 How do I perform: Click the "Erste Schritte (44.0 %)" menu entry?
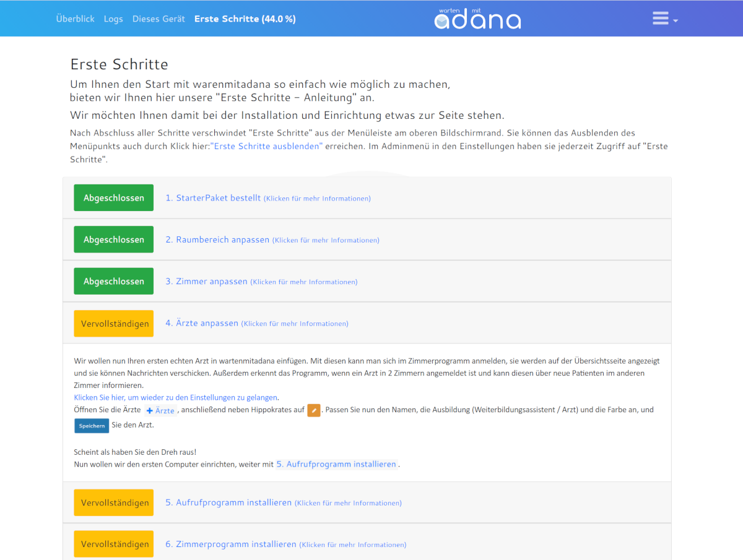click(x=244, y=19)
